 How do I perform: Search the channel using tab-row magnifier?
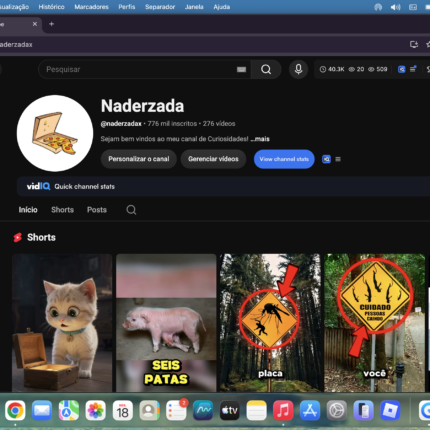131,210
